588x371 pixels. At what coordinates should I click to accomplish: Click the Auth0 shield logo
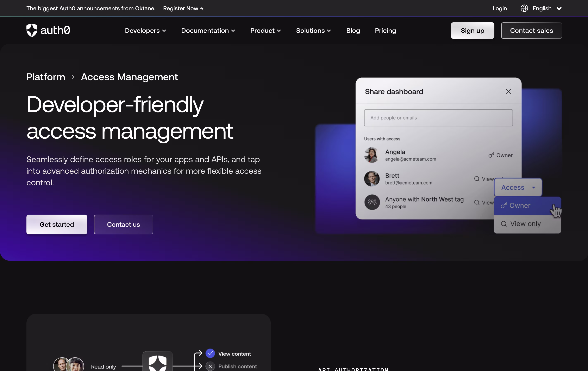(32, 31)
